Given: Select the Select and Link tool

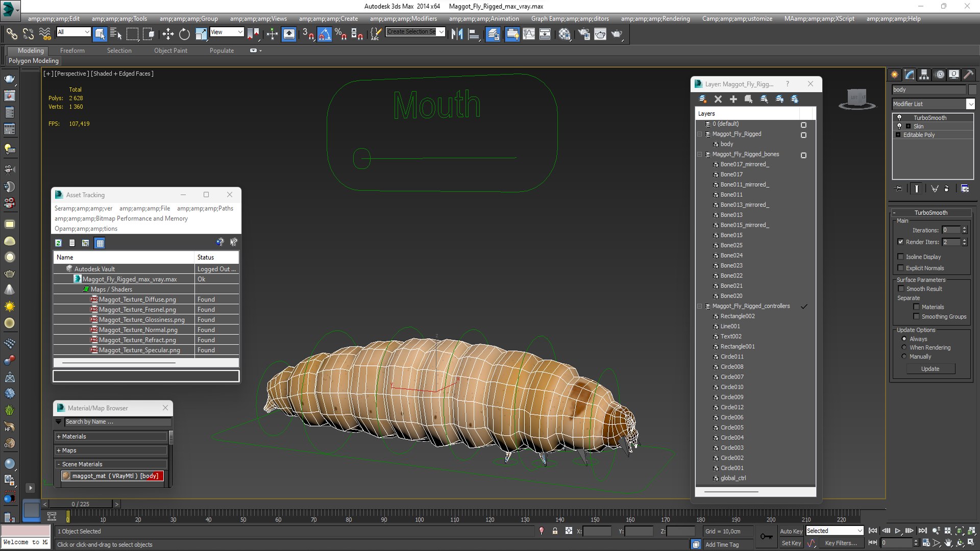Looking at the screenshot, I should (11, 34).
